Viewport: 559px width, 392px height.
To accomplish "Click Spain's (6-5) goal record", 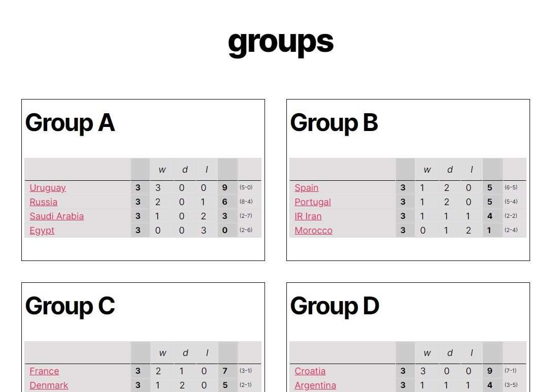I will point(511,188).
